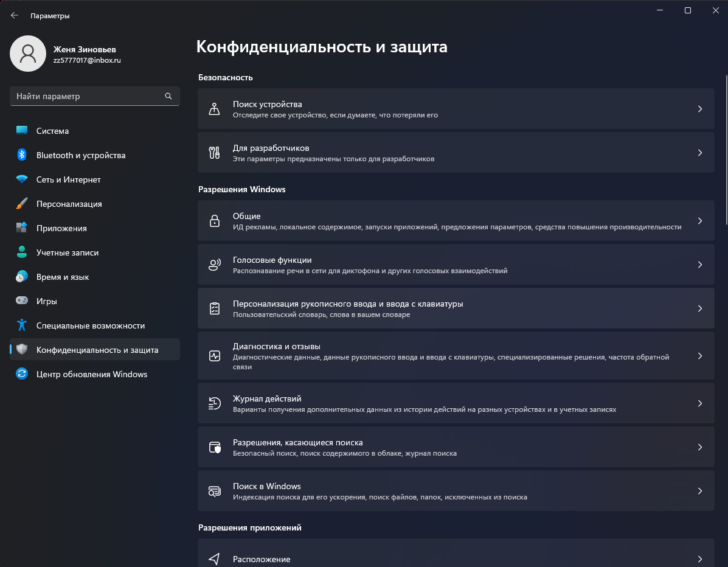
Task: Switch to Сеть и Интернет section
Action: 95,179
